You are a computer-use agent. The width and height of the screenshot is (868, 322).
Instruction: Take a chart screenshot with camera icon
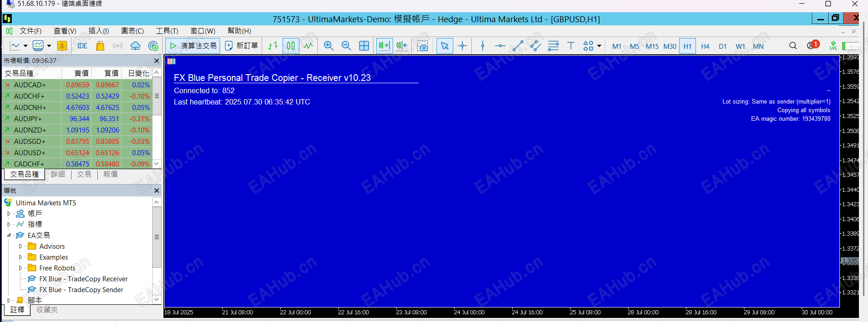[x=422, y=46]
